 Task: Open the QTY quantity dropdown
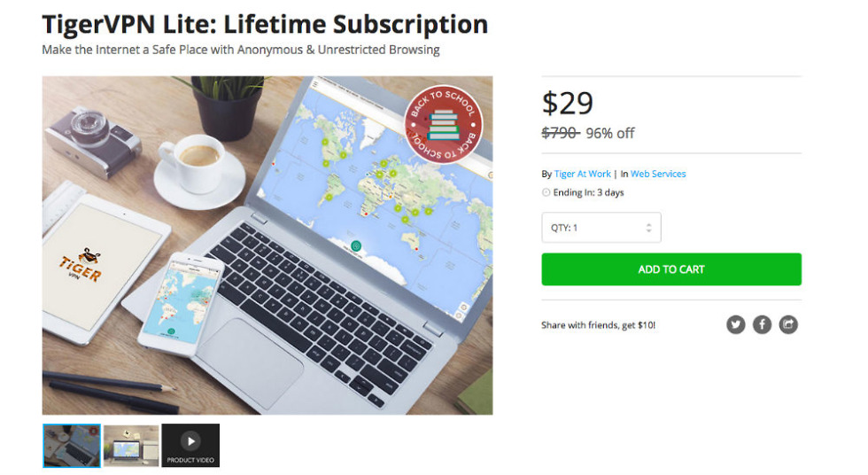point(601,228)
